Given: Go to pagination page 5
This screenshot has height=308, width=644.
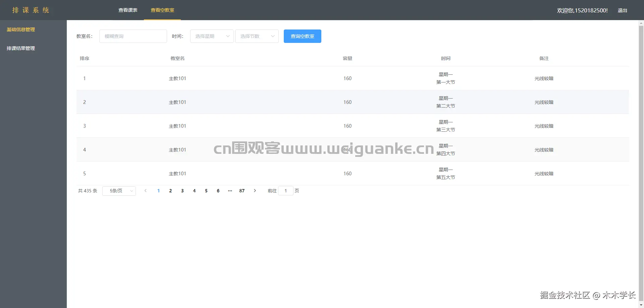Looking at the screenshot, I should (206, 191).
